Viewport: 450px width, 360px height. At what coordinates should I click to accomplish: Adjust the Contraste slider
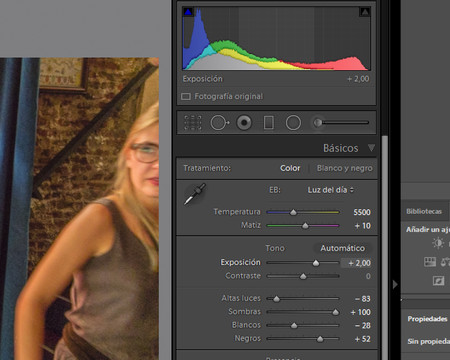point(303,276)
